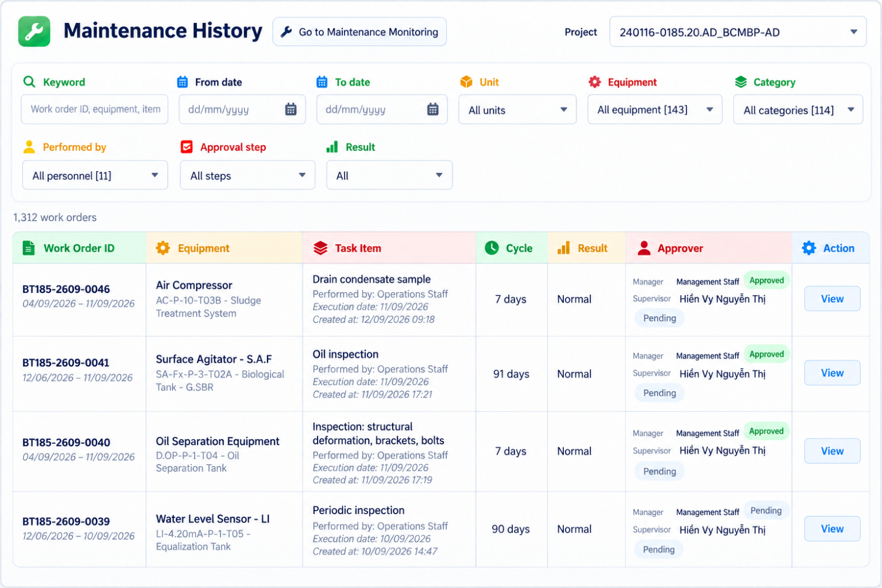Click the From date input field
The width and height of the screenshot is (882, 588).
[x=242, y=109]
